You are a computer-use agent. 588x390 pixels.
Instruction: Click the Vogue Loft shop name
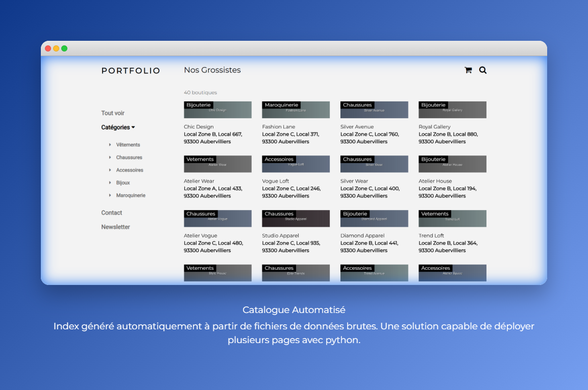(276, 181)
